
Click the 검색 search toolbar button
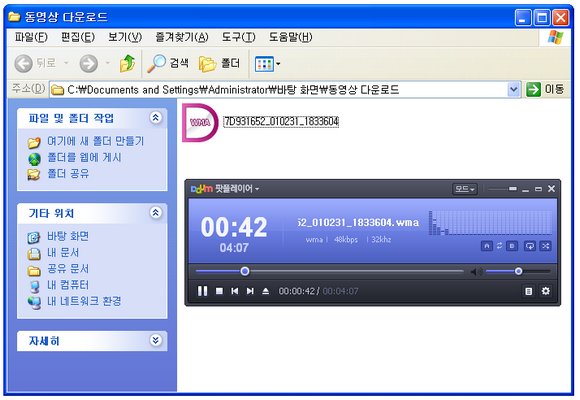click(168, 63)
